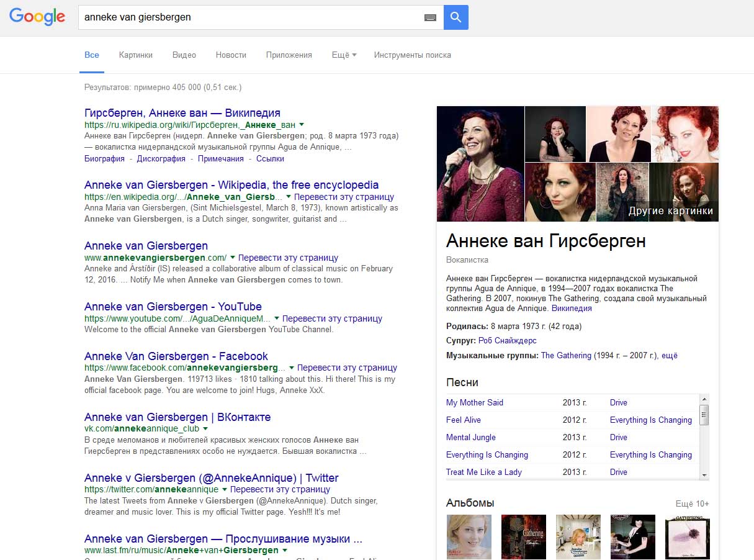Open song Treat Me Like a Lady
The image size is (754, 560).
[484, 472]
